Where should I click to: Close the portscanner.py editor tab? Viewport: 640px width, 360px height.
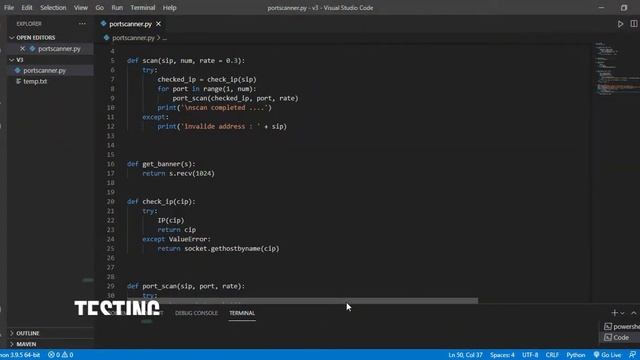point(158,24)
